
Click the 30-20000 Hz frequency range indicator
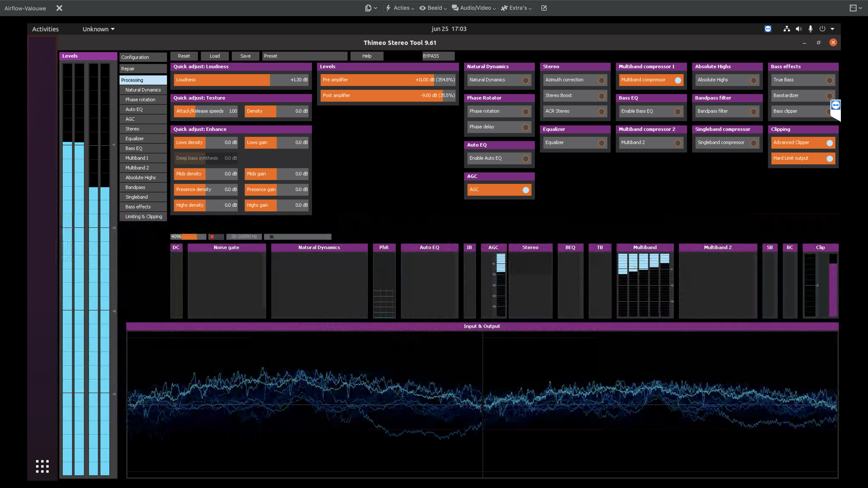[244, 236]
